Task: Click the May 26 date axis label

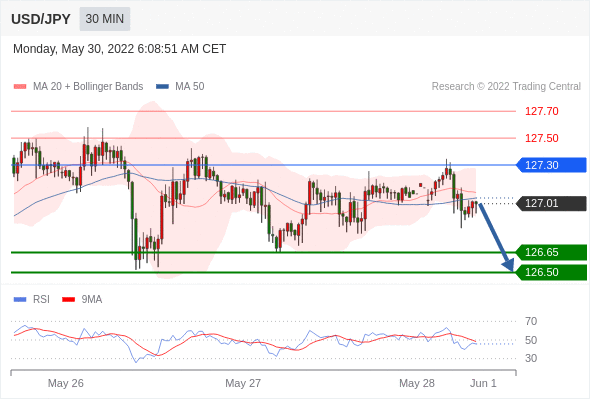Action: [66, 383]
